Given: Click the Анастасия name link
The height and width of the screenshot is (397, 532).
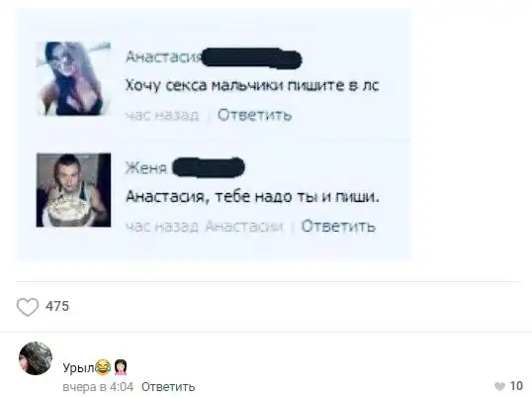Looking at the screenshot, I should pos(164,57).
